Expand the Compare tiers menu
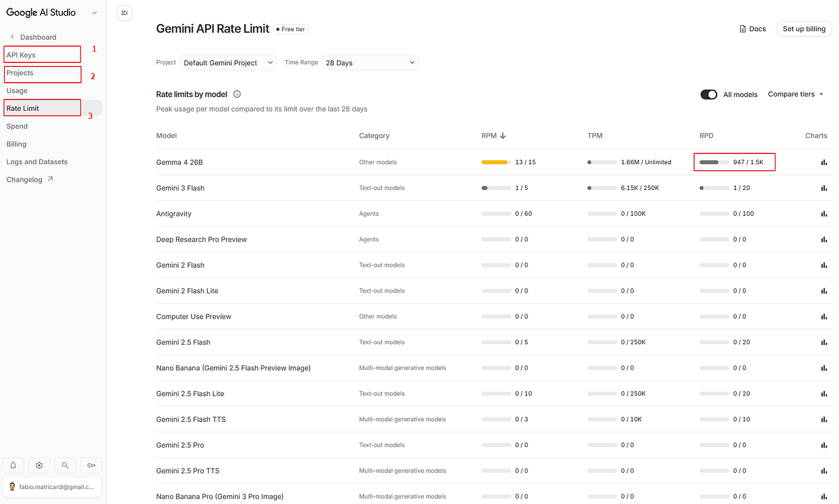839x504 pixels. click(796, 95)
